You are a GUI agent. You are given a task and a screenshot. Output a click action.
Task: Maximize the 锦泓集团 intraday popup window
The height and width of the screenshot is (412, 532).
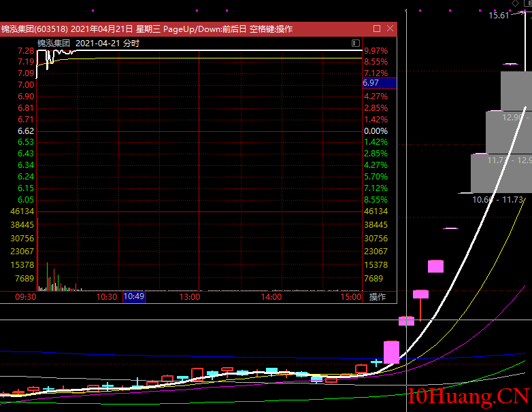(x=377, y=29)
